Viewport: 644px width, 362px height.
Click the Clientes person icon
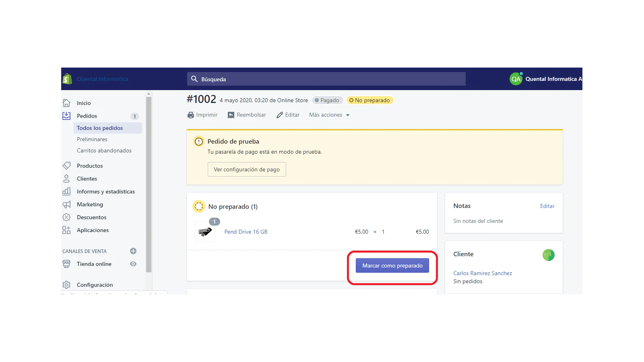pyautogui.click(x=66, y=179)
